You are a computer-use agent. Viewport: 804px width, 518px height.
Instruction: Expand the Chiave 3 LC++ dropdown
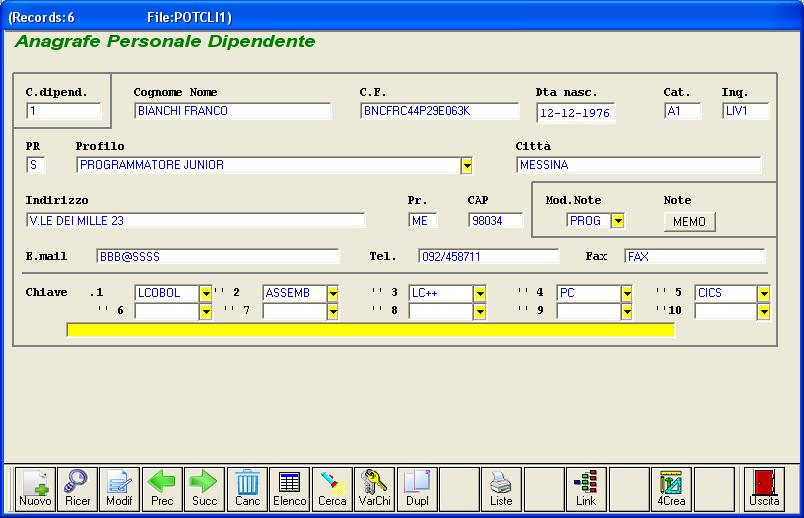tap(479, 293)
